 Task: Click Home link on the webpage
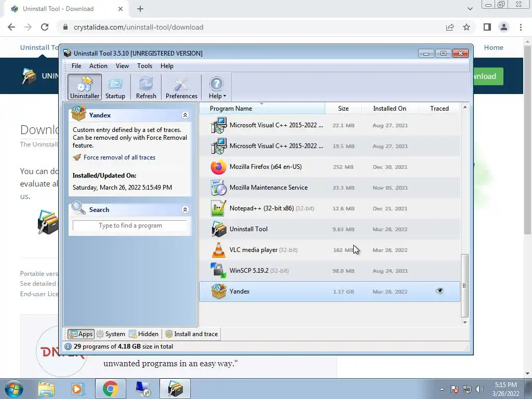pyautogui.click(x=494, y=47)
